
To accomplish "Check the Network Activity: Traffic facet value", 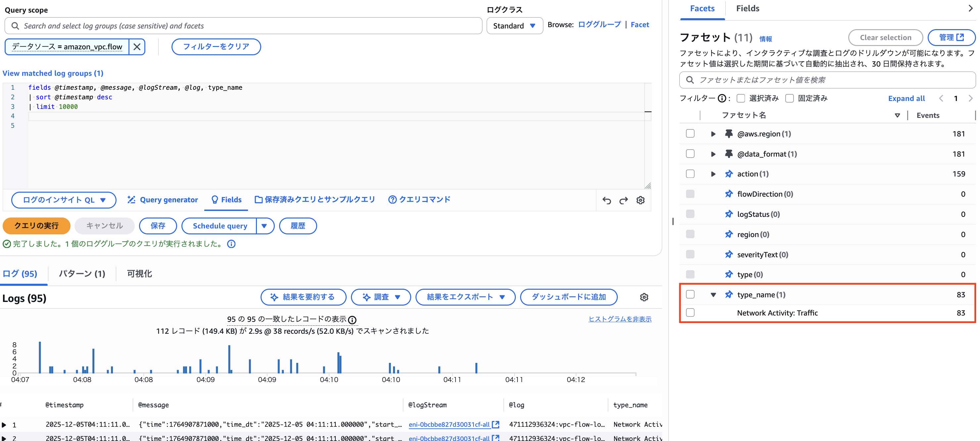I will [x=690, y=313].
